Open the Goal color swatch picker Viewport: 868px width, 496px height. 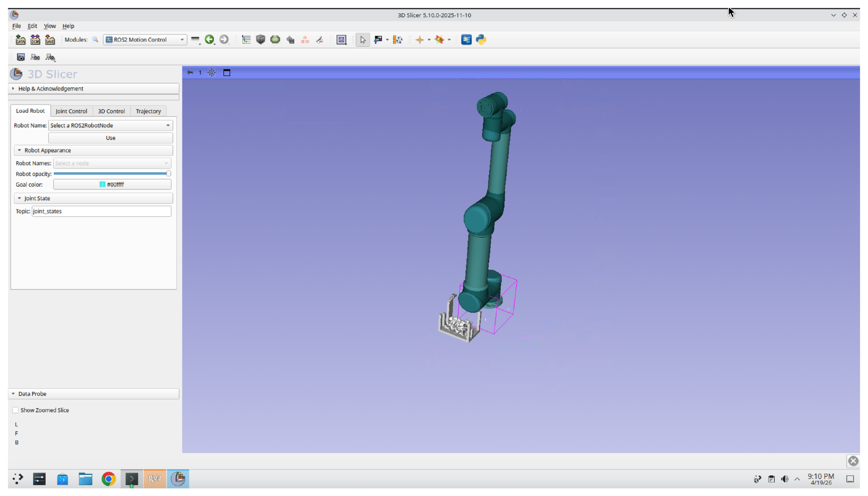(x=112, y=184)
